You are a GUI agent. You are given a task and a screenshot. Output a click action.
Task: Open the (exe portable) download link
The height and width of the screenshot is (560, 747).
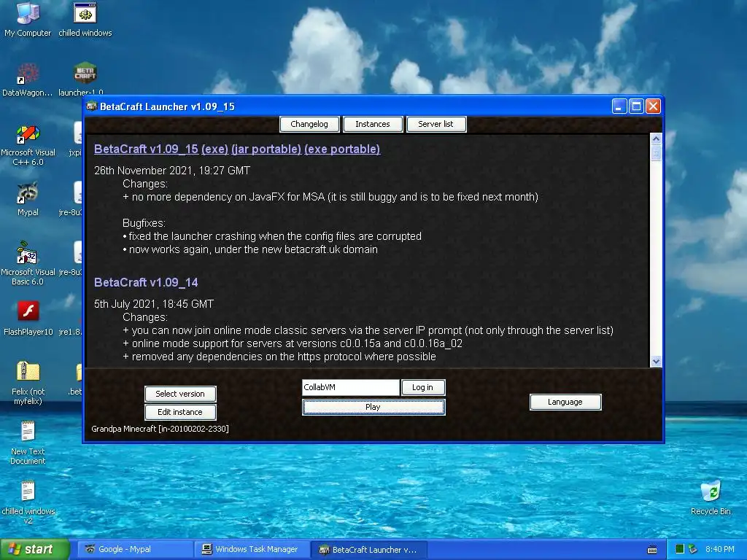(x=342, y=149)
